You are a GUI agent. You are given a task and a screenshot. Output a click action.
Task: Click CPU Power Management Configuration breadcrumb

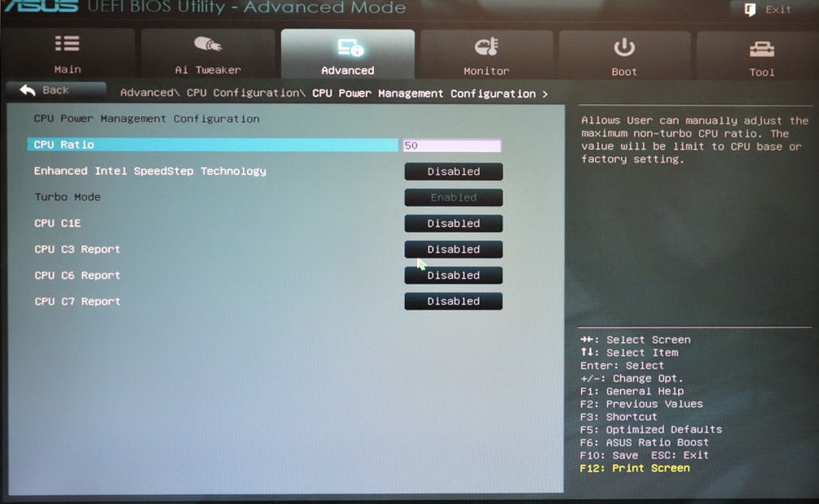[424, 94]
